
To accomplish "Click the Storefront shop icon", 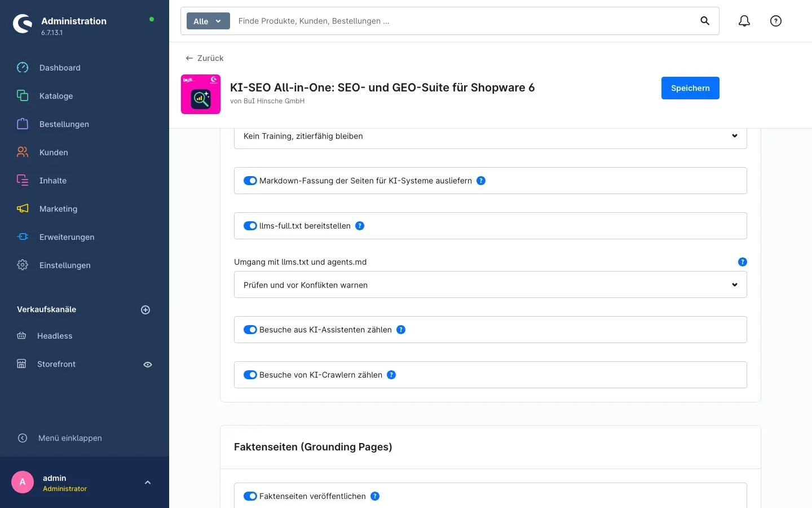I will click(21, 364).
